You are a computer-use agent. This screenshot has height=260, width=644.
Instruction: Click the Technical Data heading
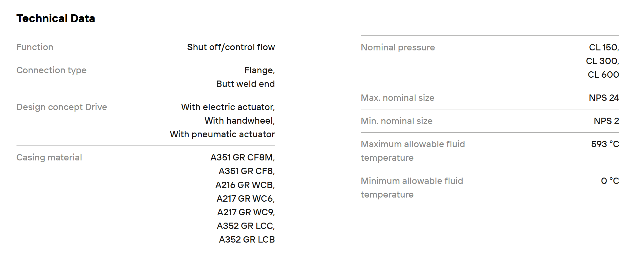[x=56, y=18]
